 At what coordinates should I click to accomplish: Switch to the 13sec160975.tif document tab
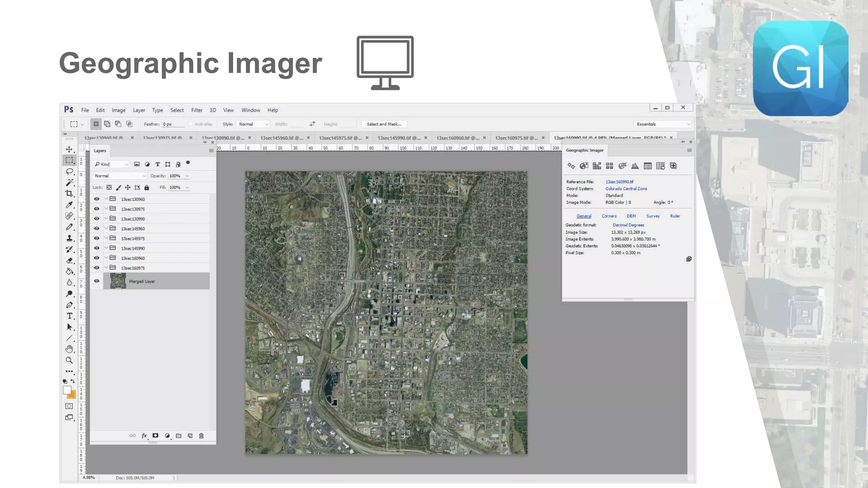[516, 138]
